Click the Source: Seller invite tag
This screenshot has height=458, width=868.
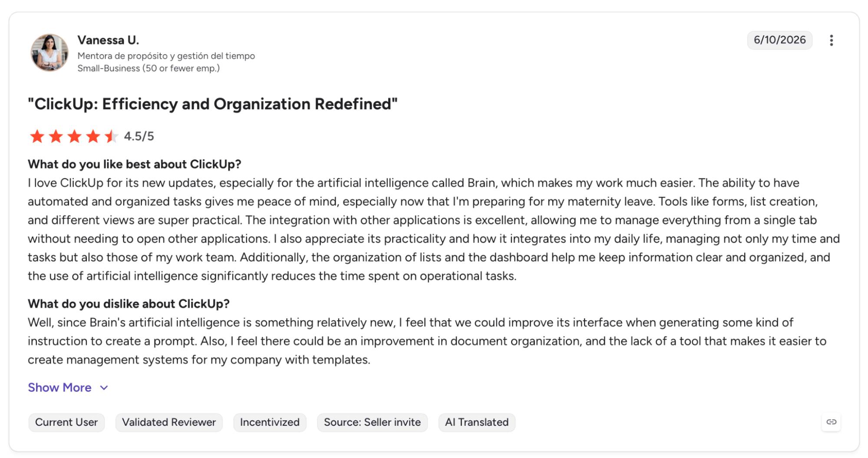coord(372,422)
